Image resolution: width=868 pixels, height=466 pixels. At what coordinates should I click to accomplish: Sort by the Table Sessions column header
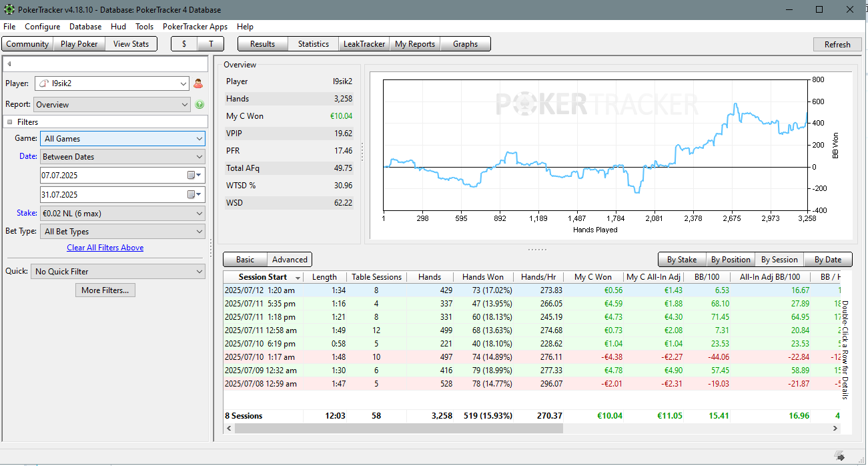[x=377, y=277]
